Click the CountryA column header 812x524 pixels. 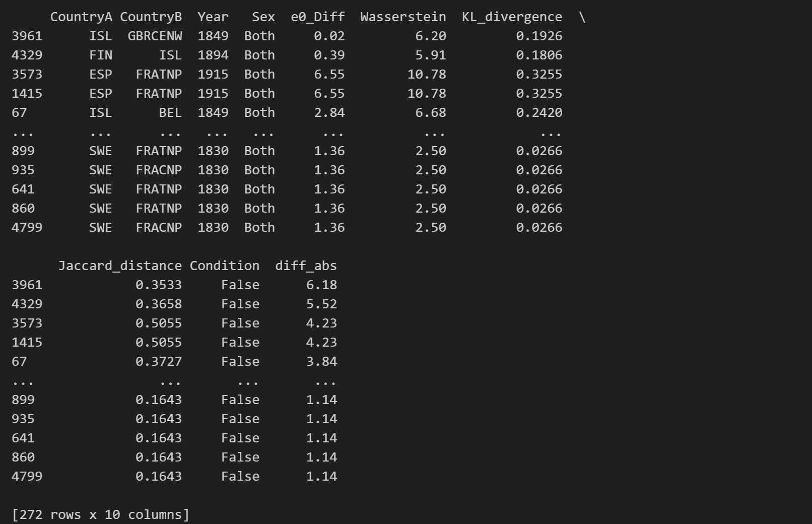[x=81, y=17]
